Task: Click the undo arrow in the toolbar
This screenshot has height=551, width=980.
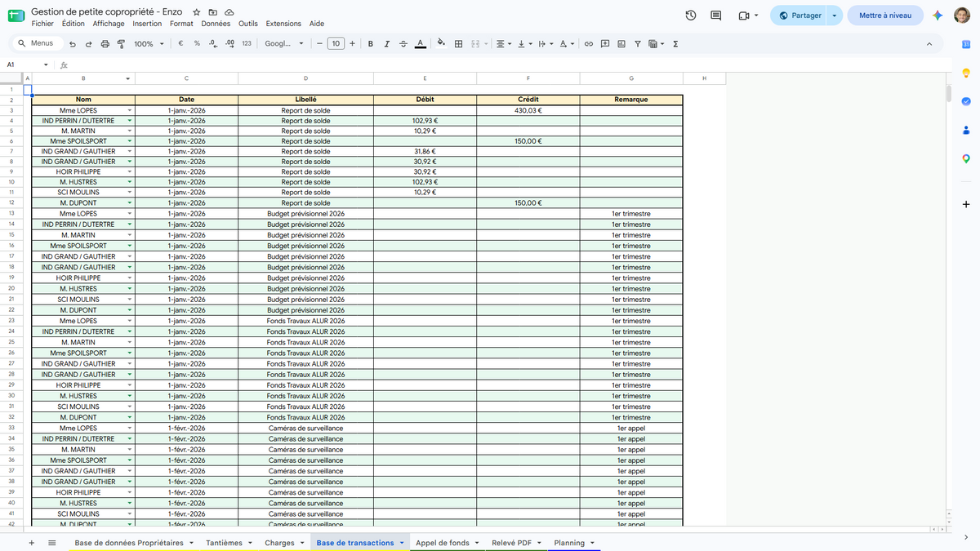Action: [73, 44]
